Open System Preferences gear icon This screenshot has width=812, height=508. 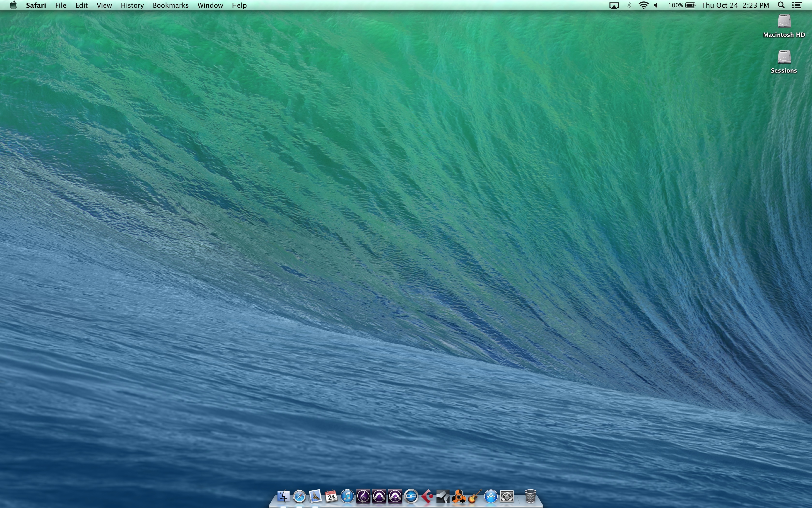pos(507,496)
